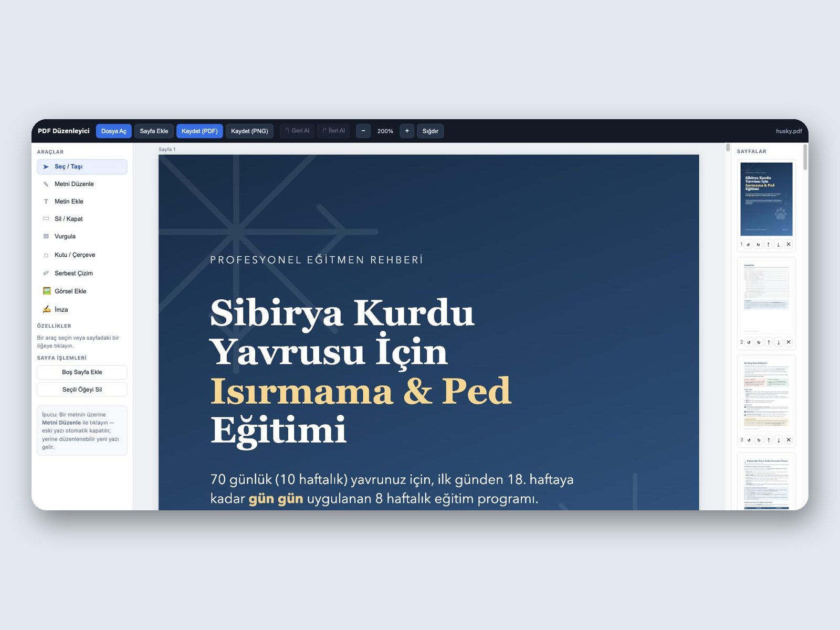This screenshot has width=840, height=630.
Task: Click the Sayfalar panel scrollbar
Action: (x=805, y=157)
